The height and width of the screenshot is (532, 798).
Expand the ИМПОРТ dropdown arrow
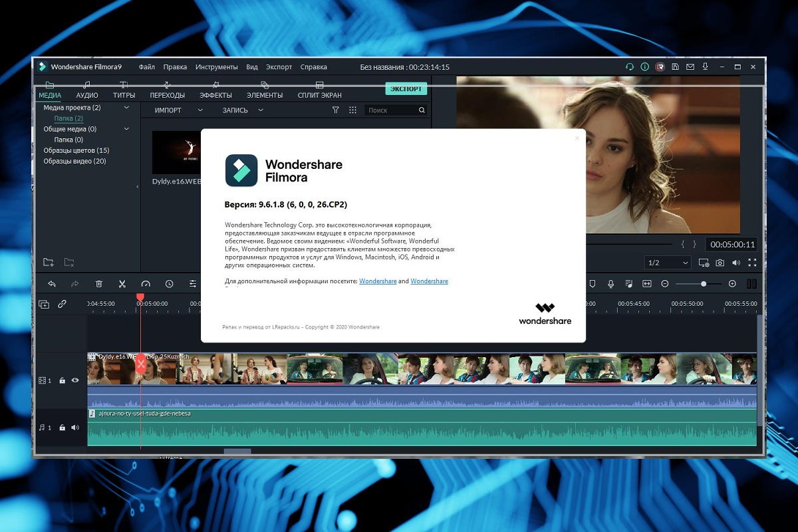[x=199, y=110]
